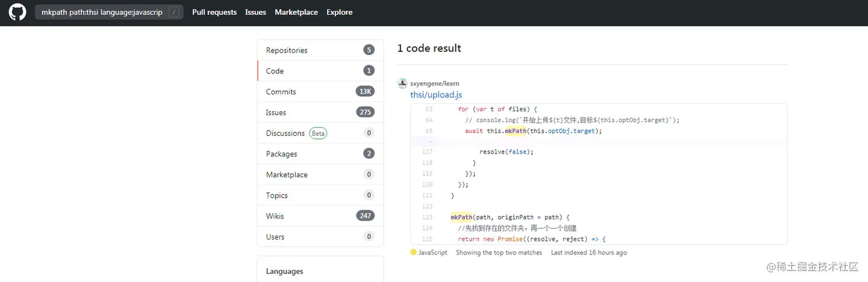Jump to code line 123
Screen dimensions: 868x282
[427, 217]
